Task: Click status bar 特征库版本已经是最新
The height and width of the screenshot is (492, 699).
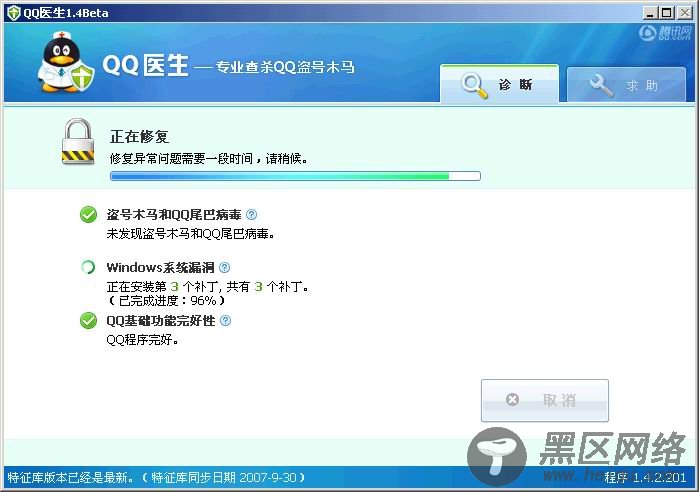Action: 70,478
